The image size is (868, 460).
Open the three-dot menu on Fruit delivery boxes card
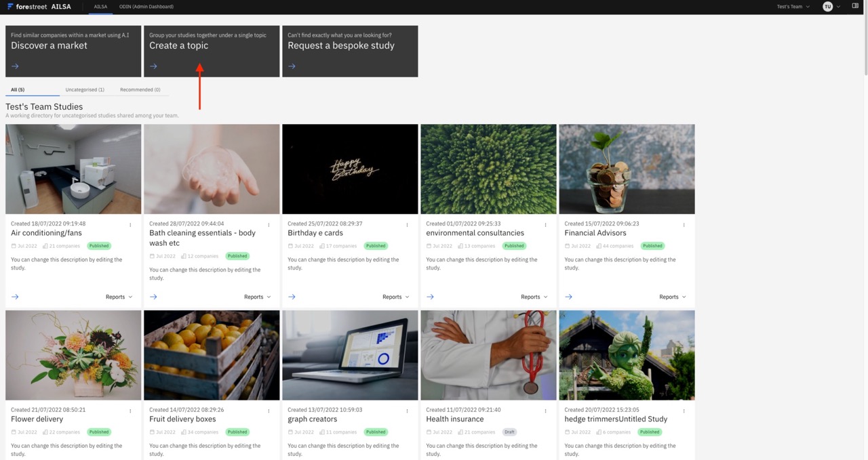click(x=269, y=411)
